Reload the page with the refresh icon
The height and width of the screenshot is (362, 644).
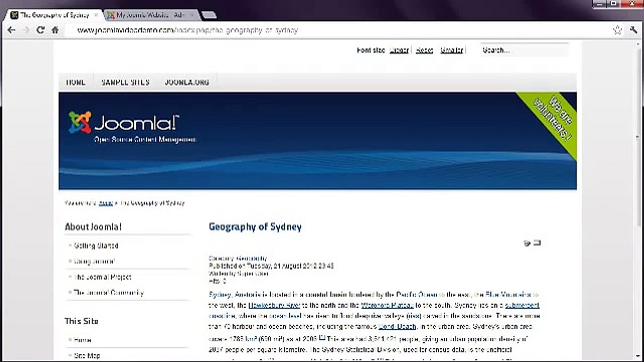41,30
